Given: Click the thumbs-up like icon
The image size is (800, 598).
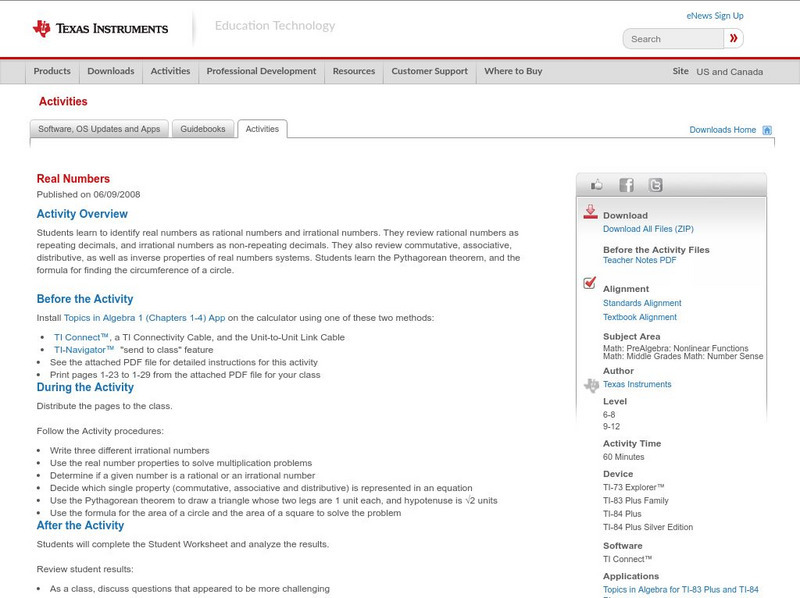Looking at the screenshot, I should [596, 185].
